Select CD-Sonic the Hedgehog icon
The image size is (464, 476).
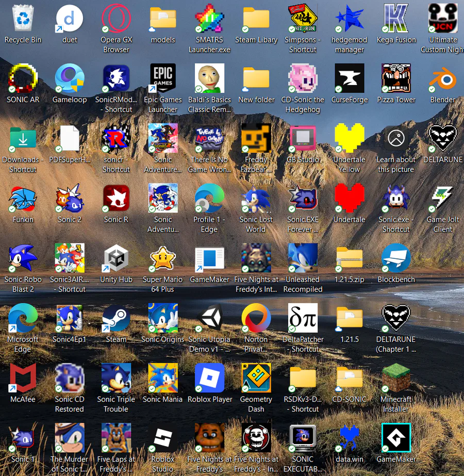pyautogui.click(x=303, y=78)
